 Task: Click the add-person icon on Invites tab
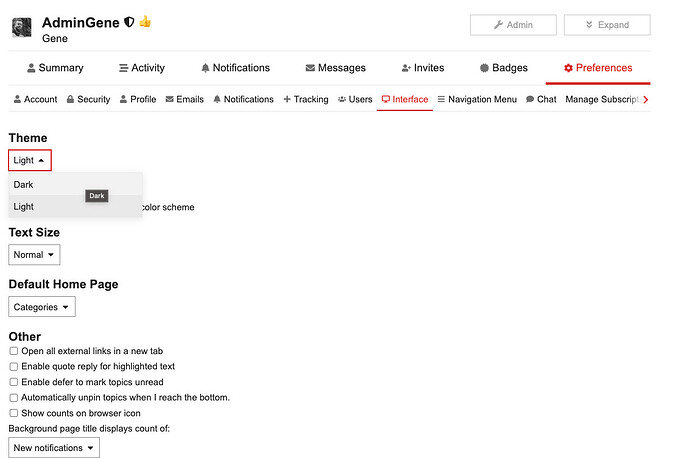(406, 68)
